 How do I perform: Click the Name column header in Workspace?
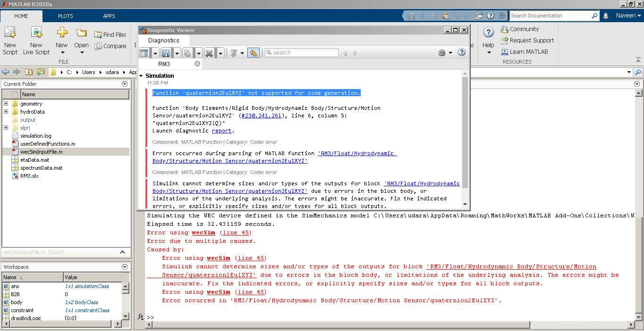pos(33,277)
